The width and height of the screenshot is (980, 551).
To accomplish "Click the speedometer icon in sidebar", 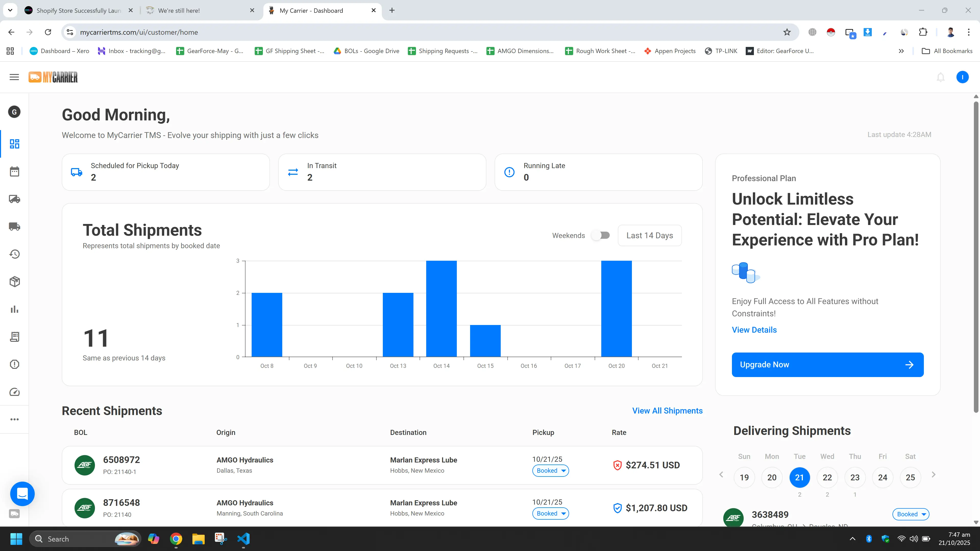I will click(x=15, y=392).
